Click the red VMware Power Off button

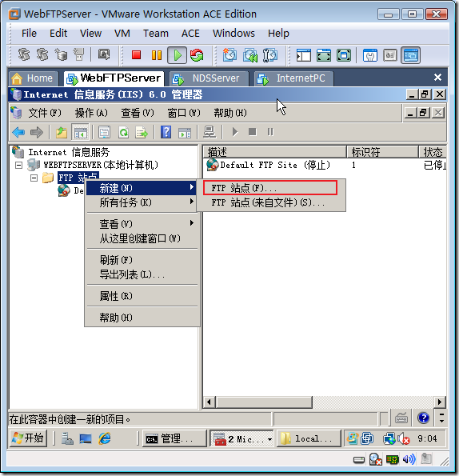[x=136, y=55]
